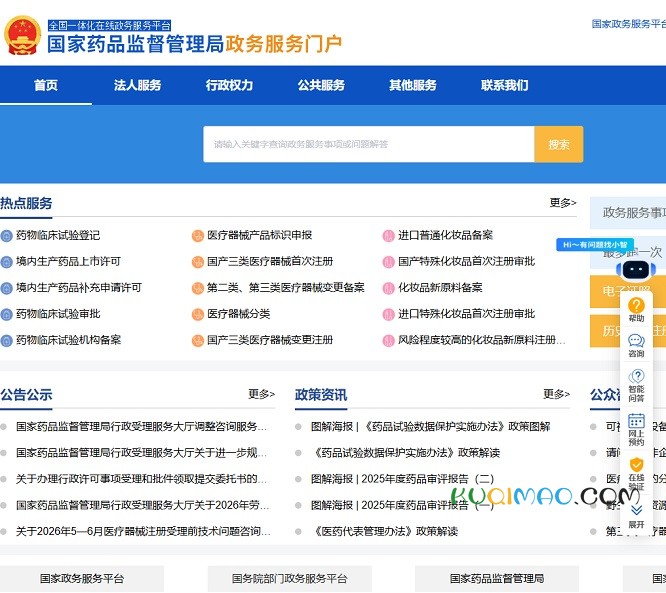
Task: Open notice 行政受理服务大厅调整咨询服务
Action: click(141, 426)
